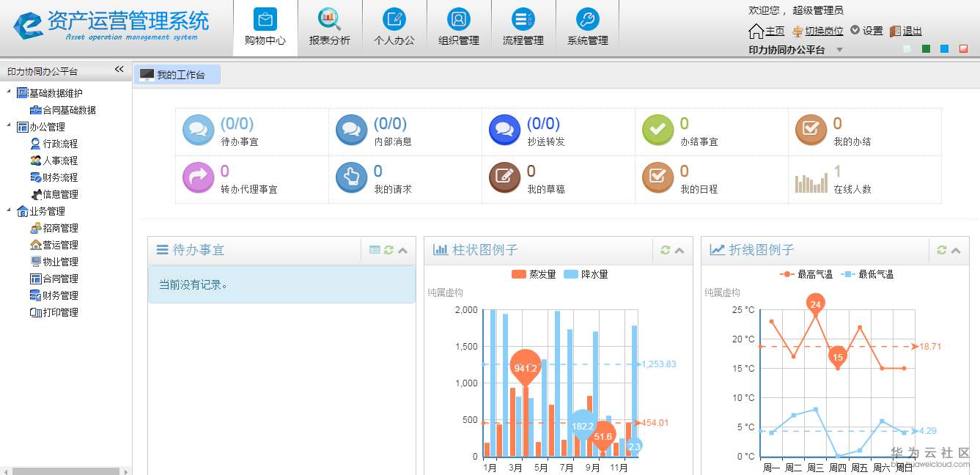Click the 941.2 max marker in bar chart
The image size is (980, 475).
tap(525, 367)
